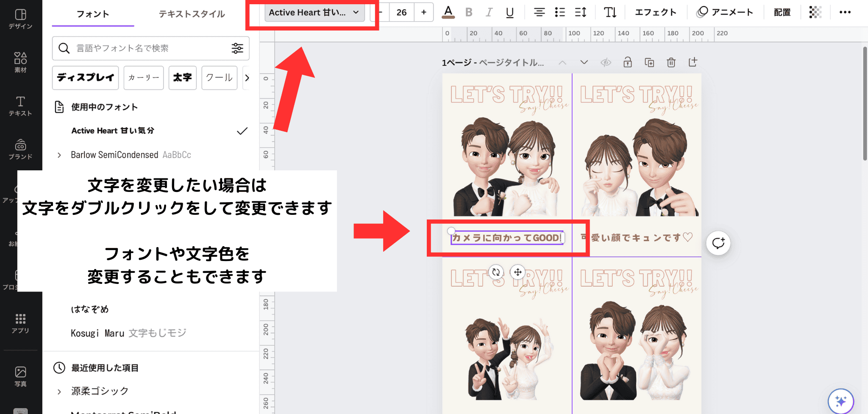The image size is (868, 414).
Task: Lock the page with the padlock icon
Action: tap(628, 63)
